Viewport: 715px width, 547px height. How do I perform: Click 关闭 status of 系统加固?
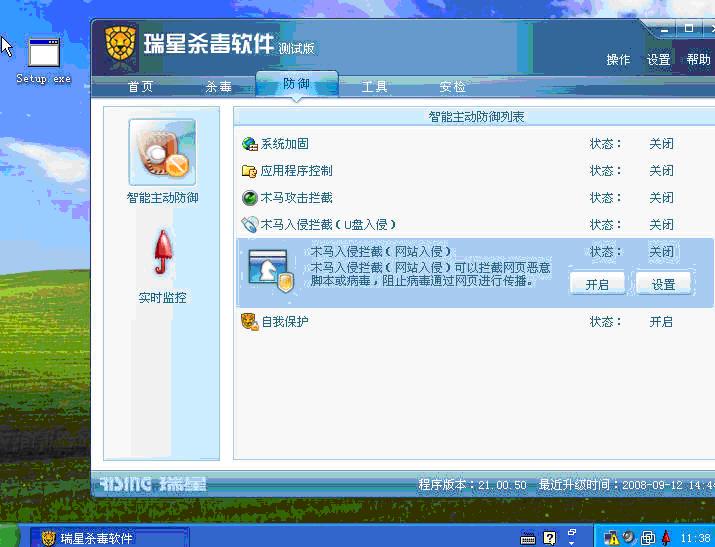pos(661,144)
